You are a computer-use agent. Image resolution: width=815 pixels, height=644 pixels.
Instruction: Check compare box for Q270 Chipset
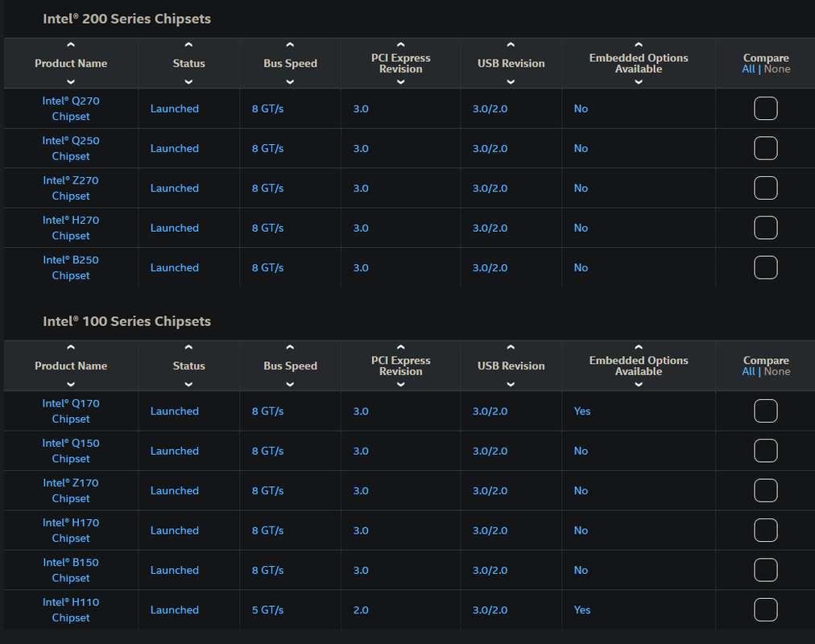click(766, 109)
